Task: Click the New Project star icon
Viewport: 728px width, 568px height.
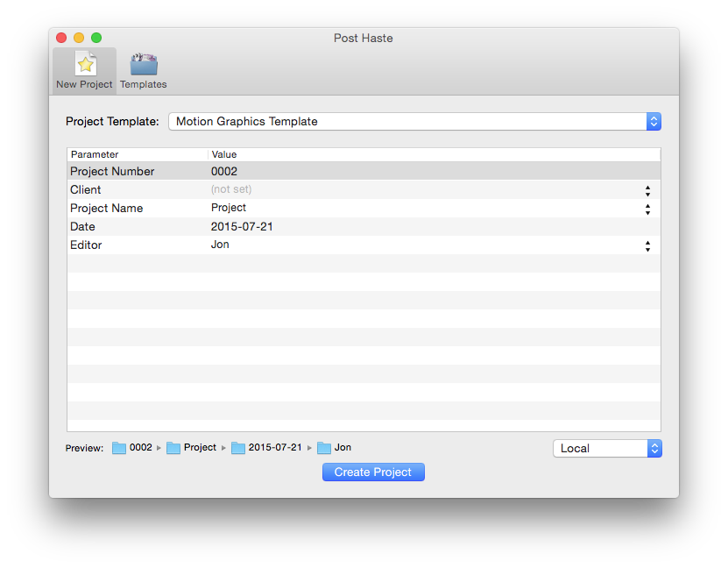Action: (x=84, y=64)
